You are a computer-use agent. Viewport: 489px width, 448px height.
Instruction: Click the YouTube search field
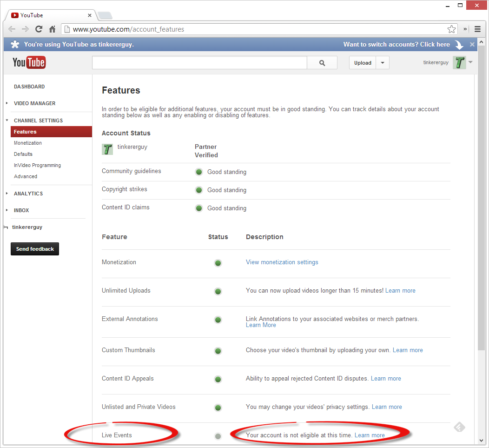(199, 63)
